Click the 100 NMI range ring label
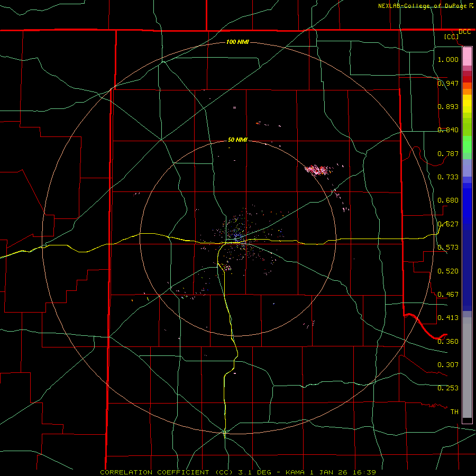 tap(237, 42)
